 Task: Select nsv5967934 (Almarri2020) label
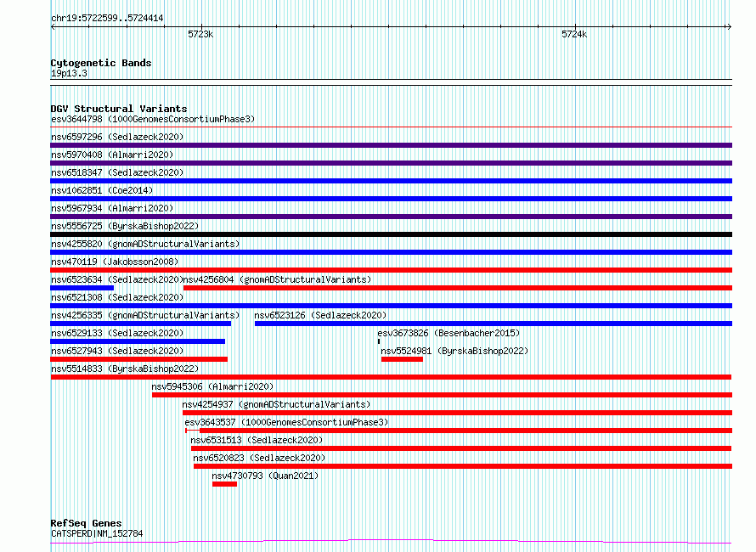tap(112, 208)
